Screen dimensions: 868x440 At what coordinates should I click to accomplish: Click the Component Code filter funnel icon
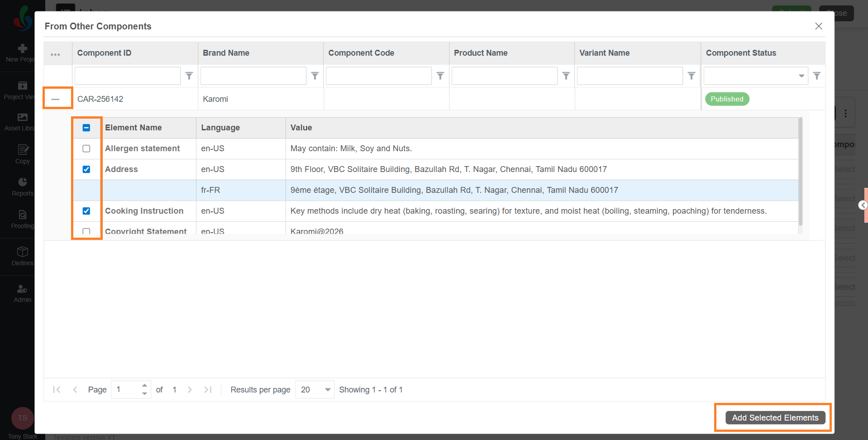click(x=440, y=76)
